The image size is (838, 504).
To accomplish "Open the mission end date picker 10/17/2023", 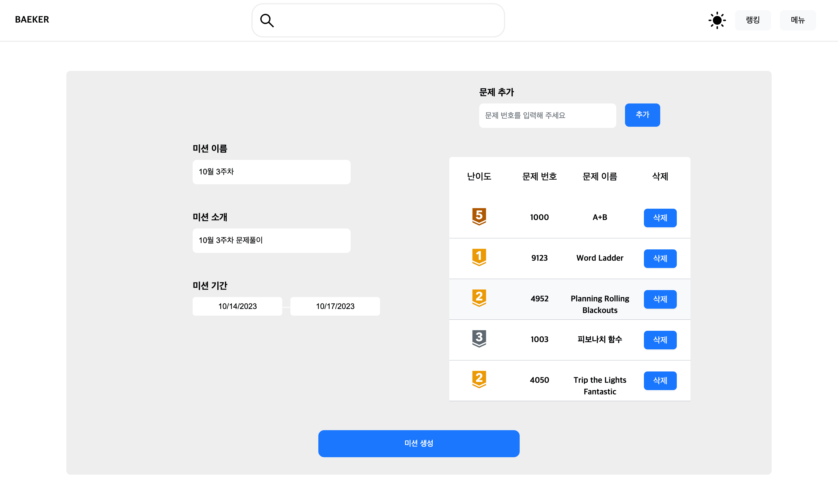I will (335, 306).
